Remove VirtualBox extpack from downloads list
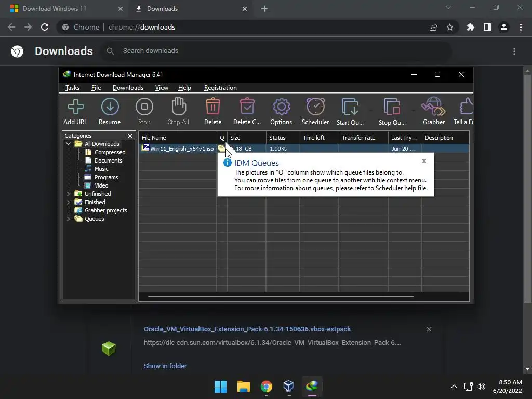 click(x=429, y=329)
